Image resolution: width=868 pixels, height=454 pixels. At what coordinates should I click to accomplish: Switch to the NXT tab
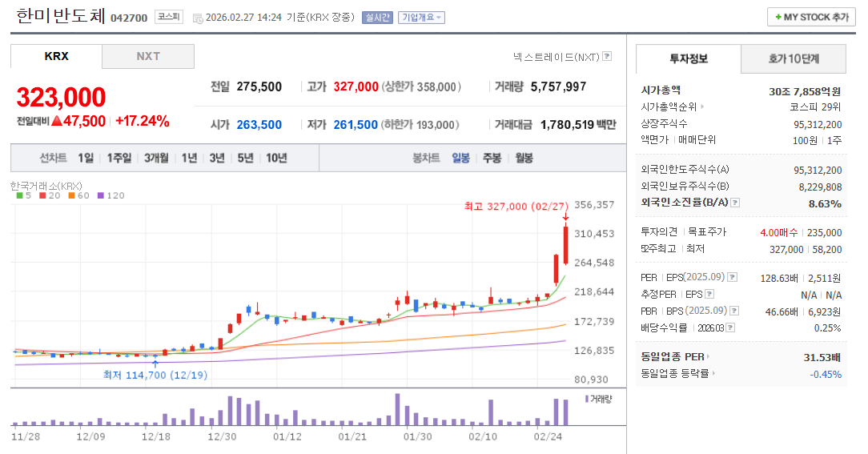point(148,57)
